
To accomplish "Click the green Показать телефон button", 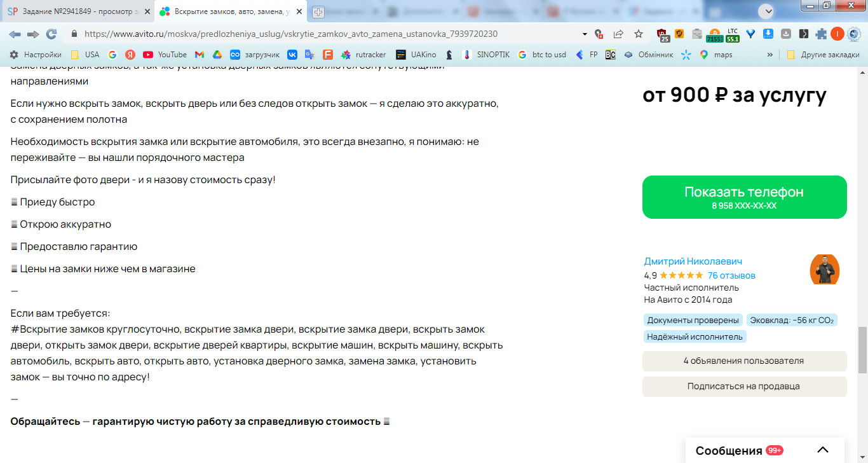I will point(744,197).
